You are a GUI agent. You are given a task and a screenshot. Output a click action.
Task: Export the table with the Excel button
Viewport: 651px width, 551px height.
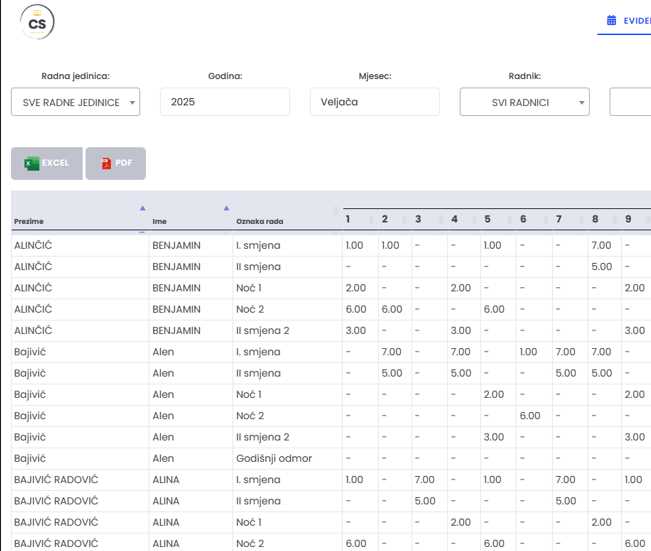[46, 163]
